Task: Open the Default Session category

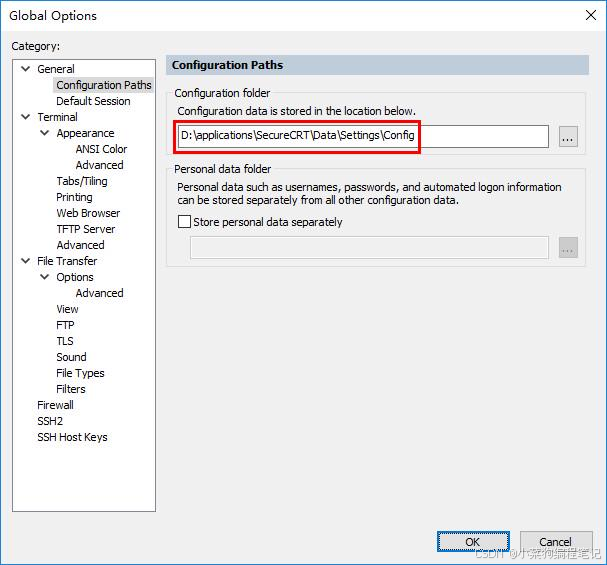Action: [93, 101]
